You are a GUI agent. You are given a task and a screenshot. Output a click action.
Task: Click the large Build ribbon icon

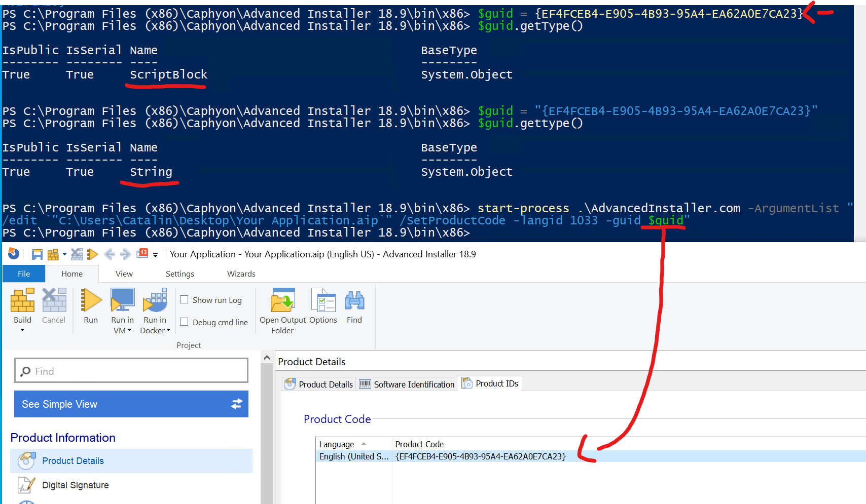pos(23,300)
